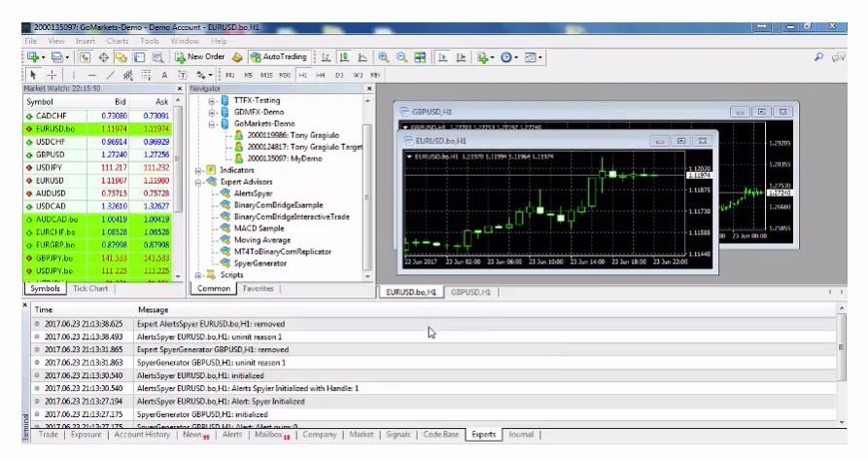Select the text label 'A' tool
Image resolution: width=868 pixels, height=459 pixels.
[164, 74]
